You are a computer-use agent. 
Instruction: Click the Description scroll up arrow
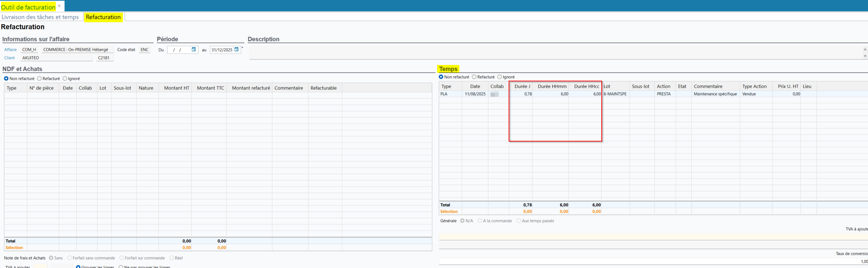(x=865, y=50)
